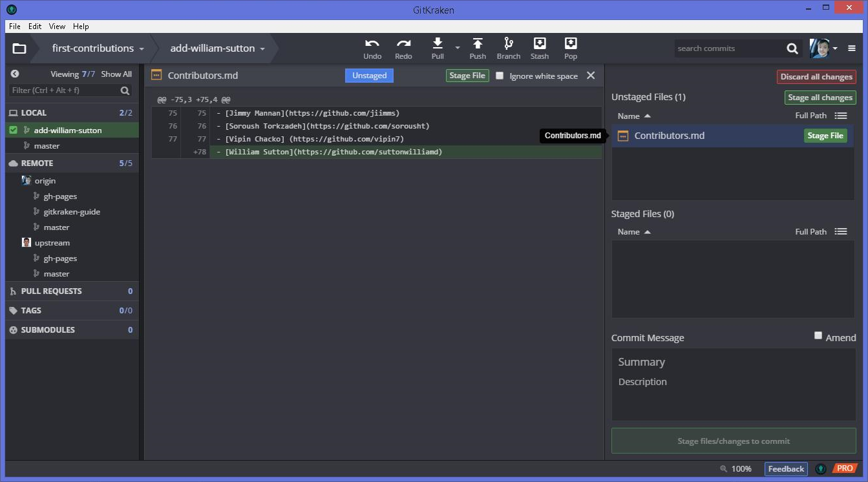The width and height of the screenshot is (868, 482).
Task: Click the Undo toolbar icon
Action: click(372, 43)
